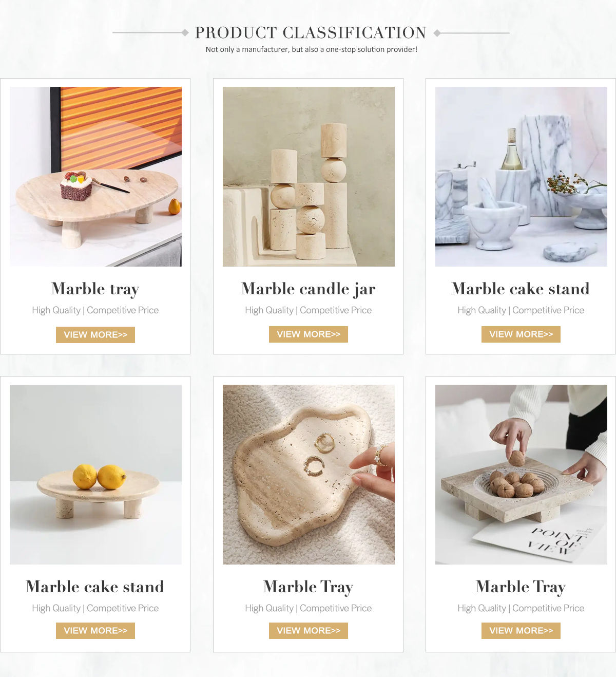Image resolution: width=616 pixels, height=677 pixels.
Task: Select the bottom-row Marble cake stand title
Action: (x=95, y=587)
